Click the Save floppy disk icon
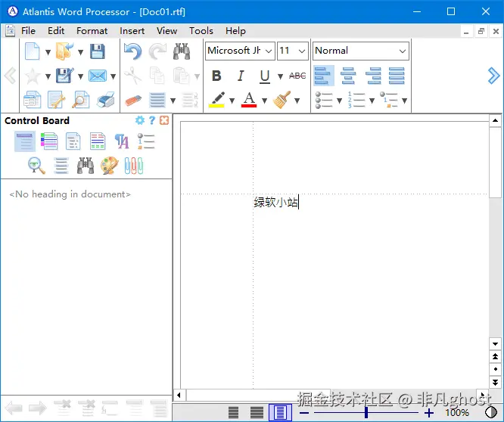Image resolution: width=504 pixels, height=422 pixels. pyautogui.click(x=97, y=51)
